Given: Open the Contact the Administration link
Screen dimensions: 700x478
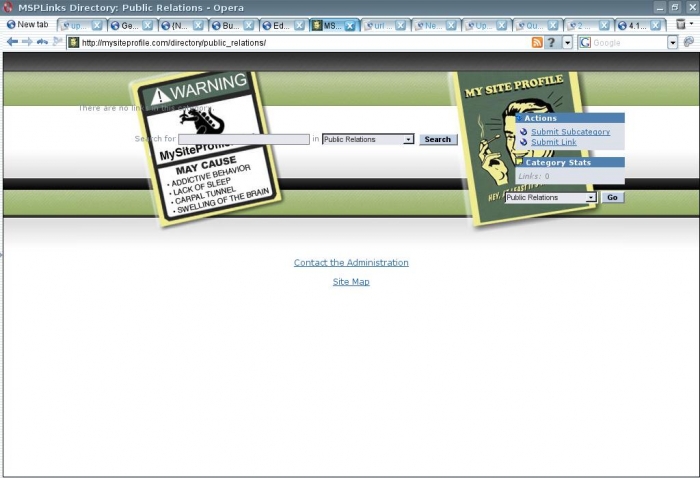Looking at the screenshot, I should click(x=351, y=263).
